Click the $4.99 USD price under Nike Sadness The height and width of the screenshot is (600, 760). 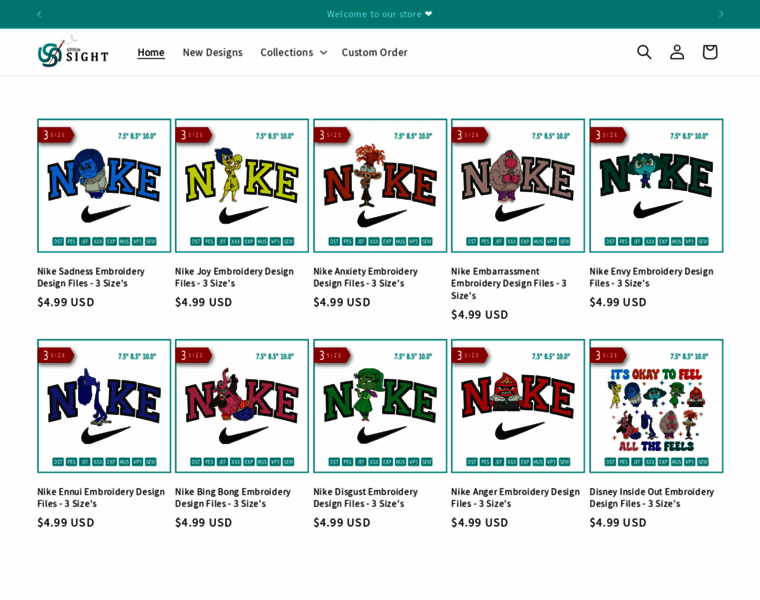(x=66, y=302)
